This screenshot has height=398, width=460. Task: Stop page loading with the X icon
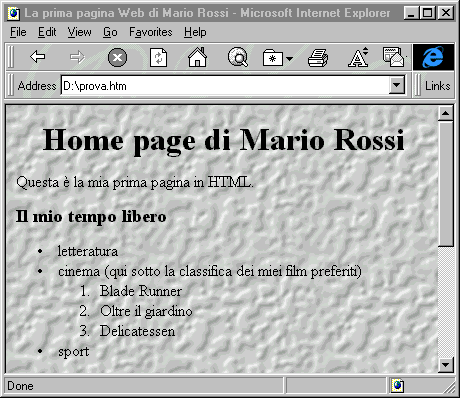117,57
